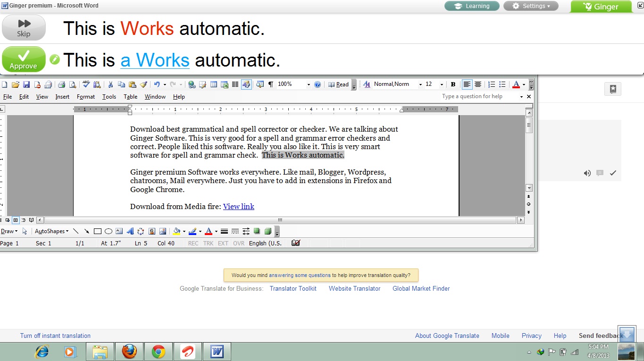Toggle Bold formatting
This screenshot has height=361, width=644.
(453, 84)
